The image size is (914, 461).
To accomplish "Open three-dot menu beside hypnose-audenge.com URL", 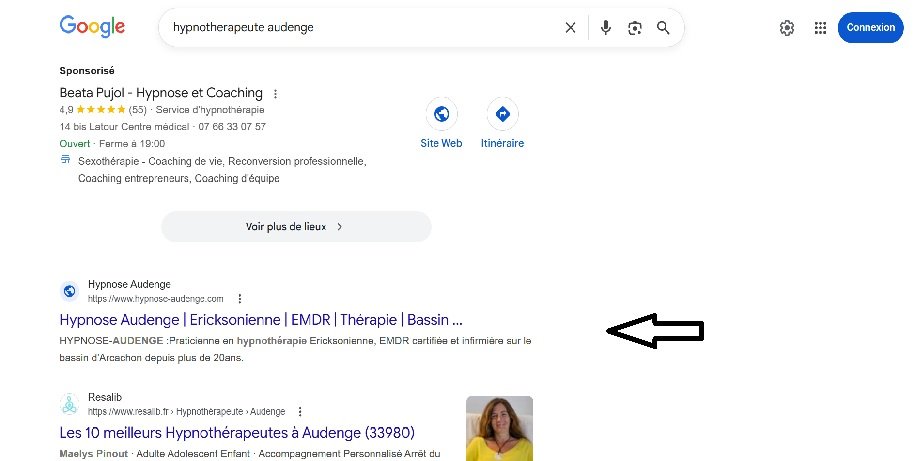I will click(240, 298).
